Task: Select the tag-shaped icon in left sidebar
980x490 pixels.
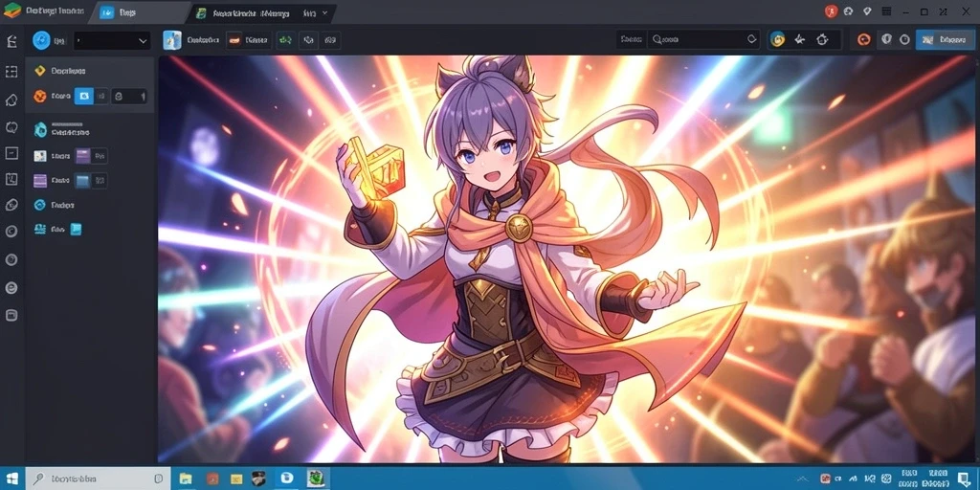Action: 11,100
